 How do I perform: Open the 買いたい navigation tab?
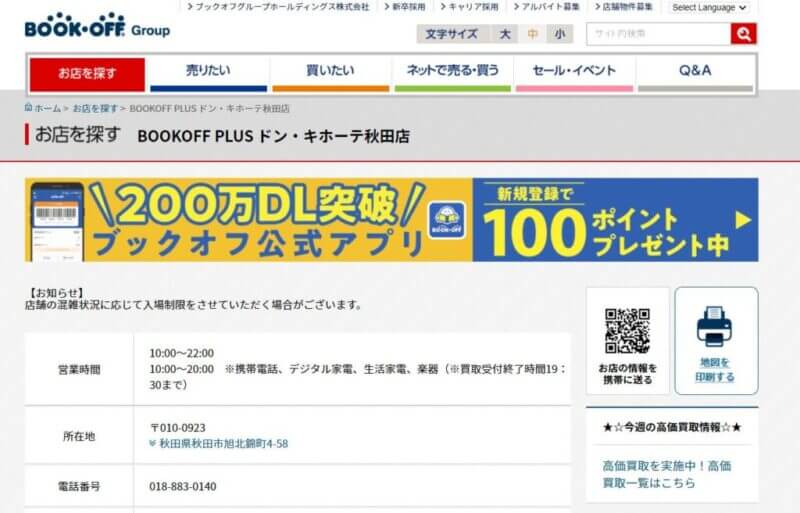331,75
